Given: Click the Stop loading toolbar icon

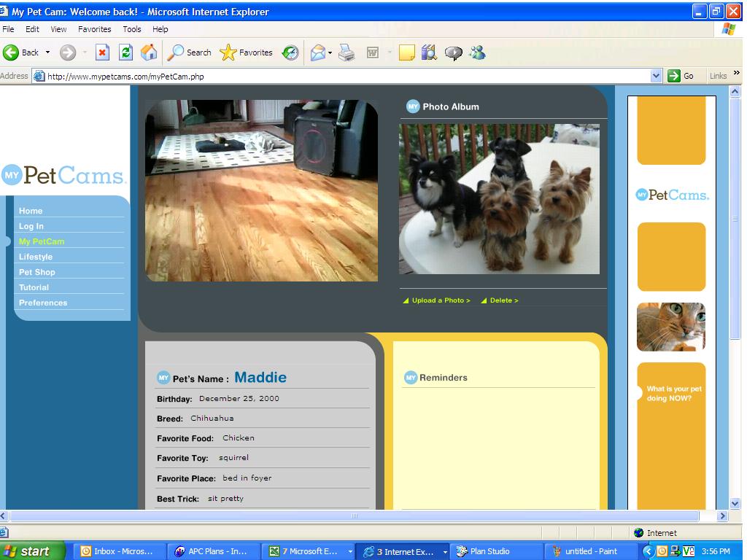Looking at the screenshot, I should click(102, 52).
